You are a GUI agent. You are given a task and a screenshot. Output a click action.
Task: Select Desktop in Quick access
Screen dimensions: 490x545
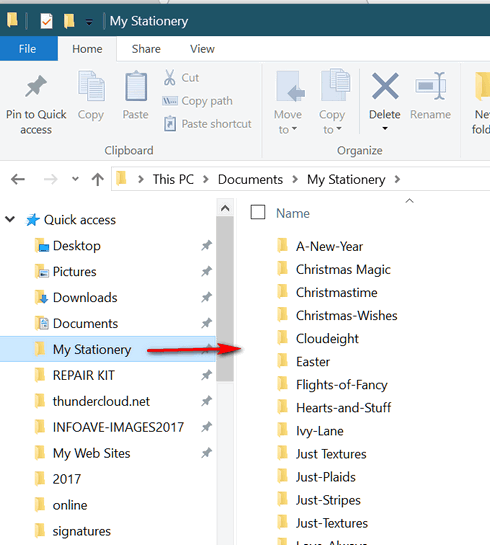click(77, 246)
